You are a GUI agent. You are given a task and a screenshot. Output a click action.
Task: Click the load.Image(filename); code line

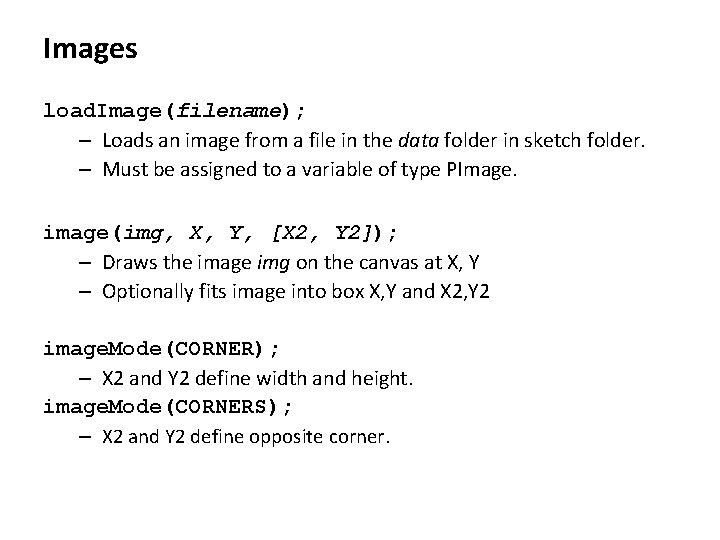click(x=173, y=108)
